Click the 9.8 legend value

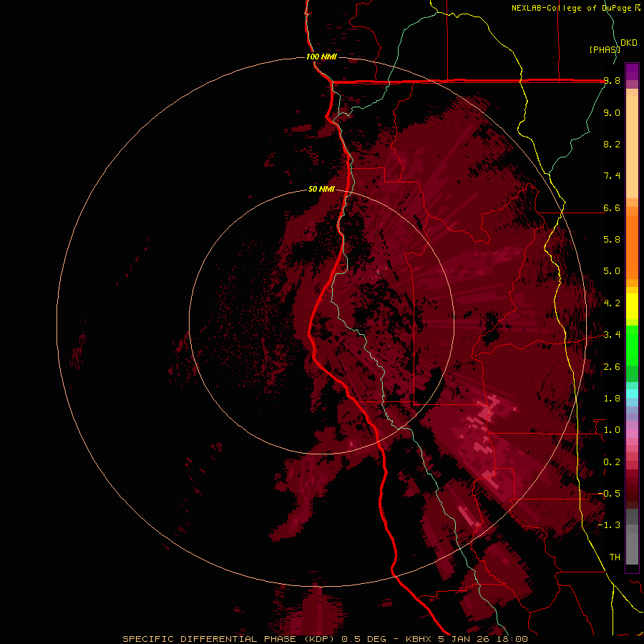612,81
